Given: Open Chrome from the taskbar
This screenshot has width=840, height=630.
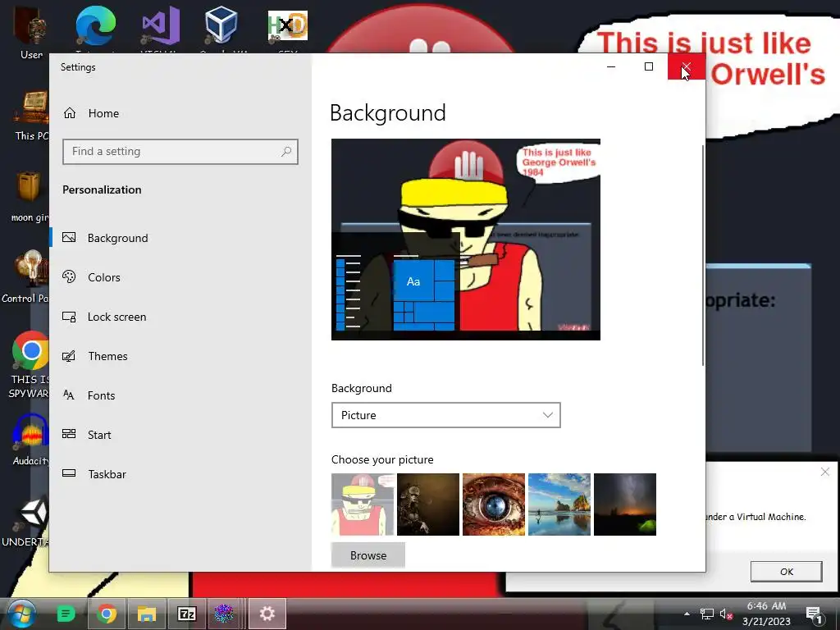Looking at the screenshot, I should (x=107, y=614).
